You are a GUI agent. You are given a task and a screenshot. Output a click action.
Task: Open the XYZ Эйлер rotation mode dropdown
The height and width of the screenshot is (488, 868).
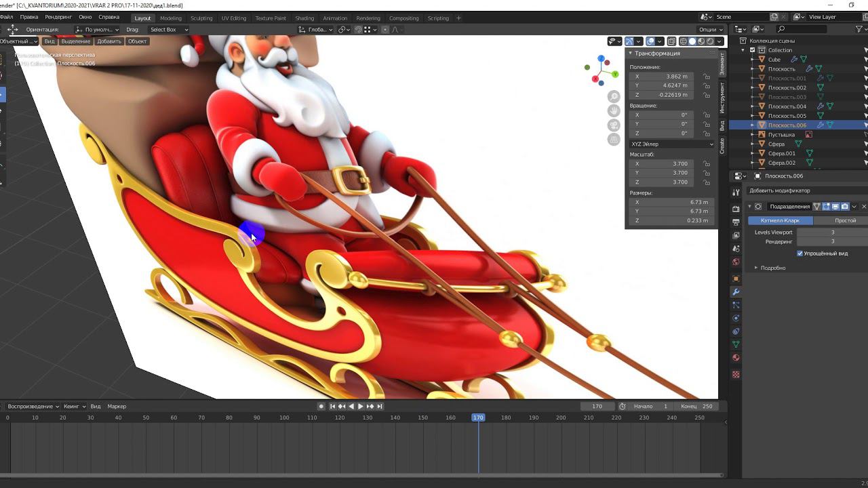[671, 144]
